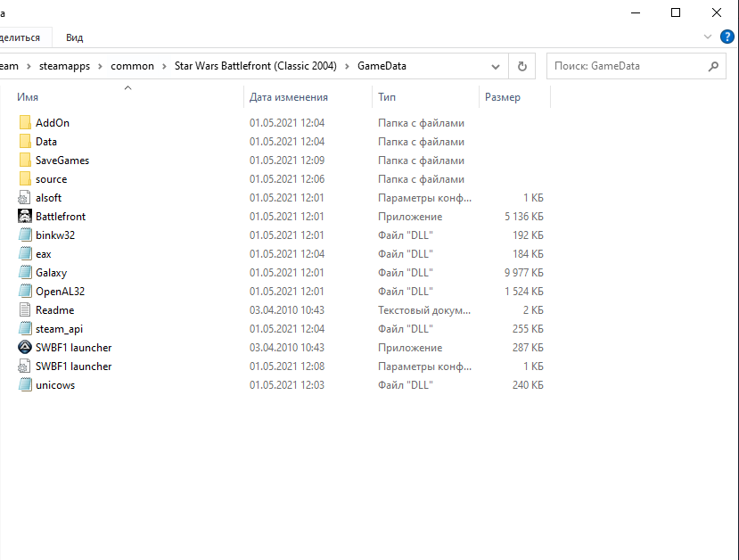This screenshot has height=560, width=739.
Task: Select the Data folder icon
Action: tap(25, 142)
